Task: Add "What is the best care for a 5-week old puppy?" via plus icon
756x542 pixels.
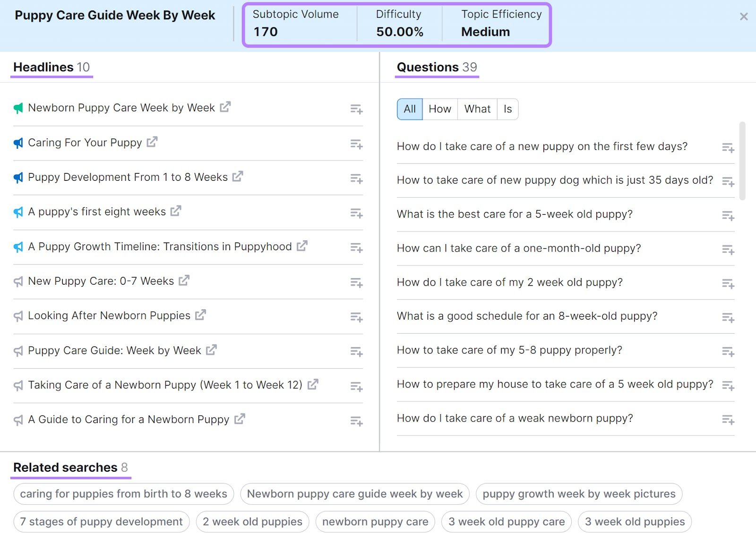Action: tap(728, 216)
